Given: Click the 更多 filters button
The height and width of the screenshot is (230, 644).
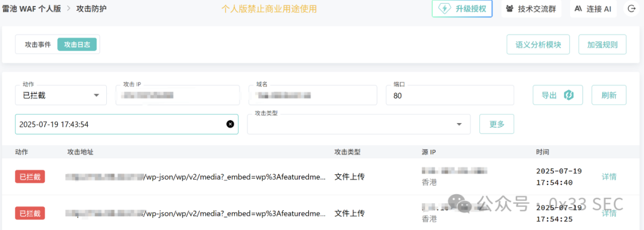Looking at the screenshot, I should click(x=497, y=124).
